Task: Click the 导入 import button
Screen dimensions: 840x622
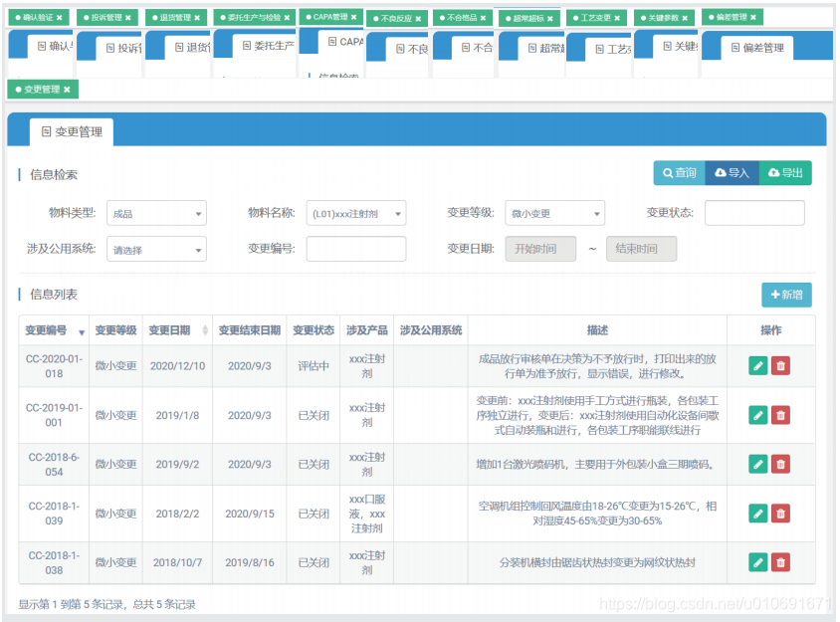Action: pyautogui.click(x=732, y=173)
